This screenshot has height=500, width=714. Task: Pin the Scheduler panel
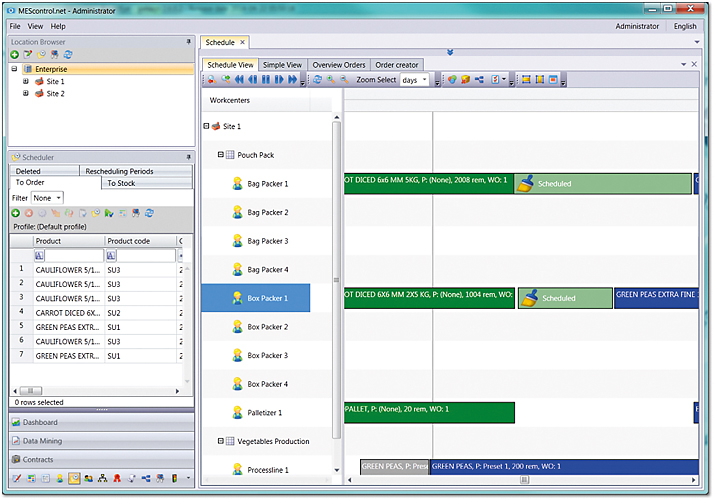tap(189, 157)
